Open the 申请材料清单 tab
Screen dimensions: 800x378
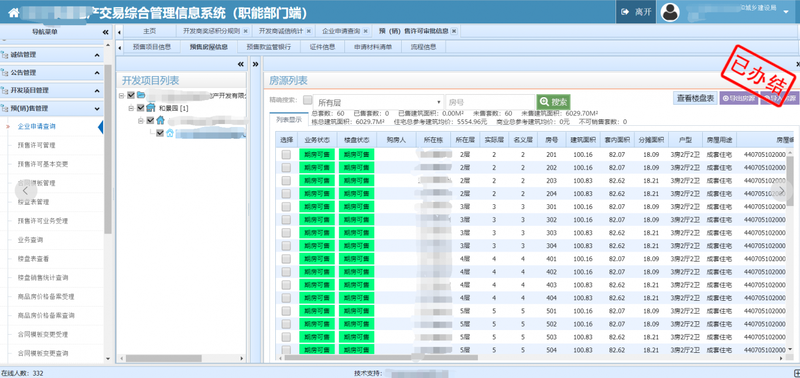tap(373, 47)
